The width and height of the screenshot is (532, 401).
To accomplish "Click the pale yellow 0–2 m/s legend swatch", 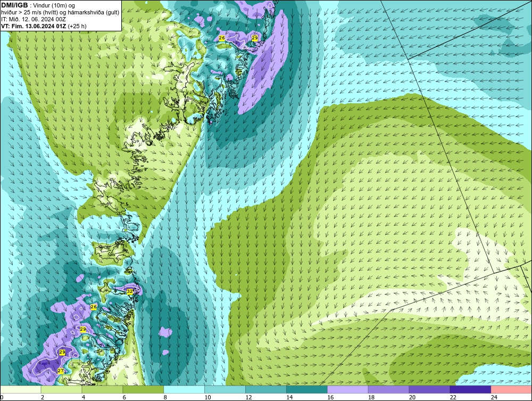I will 21,389.
